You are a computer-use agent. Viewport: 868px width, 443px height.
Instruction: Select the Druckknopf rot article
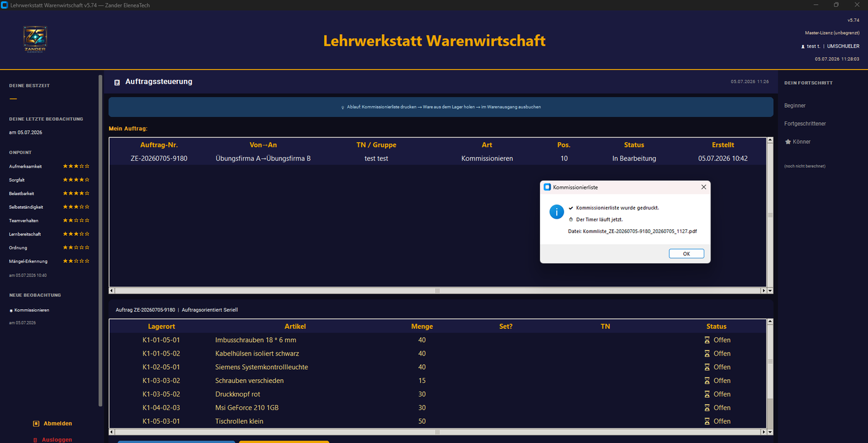tap(237, 394)
